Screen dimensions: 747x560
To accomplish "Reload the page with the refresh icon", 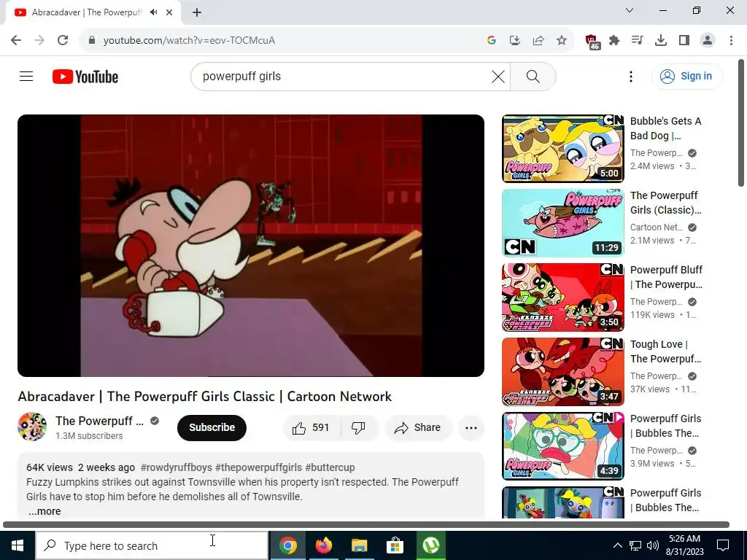I will click(63, 40).
